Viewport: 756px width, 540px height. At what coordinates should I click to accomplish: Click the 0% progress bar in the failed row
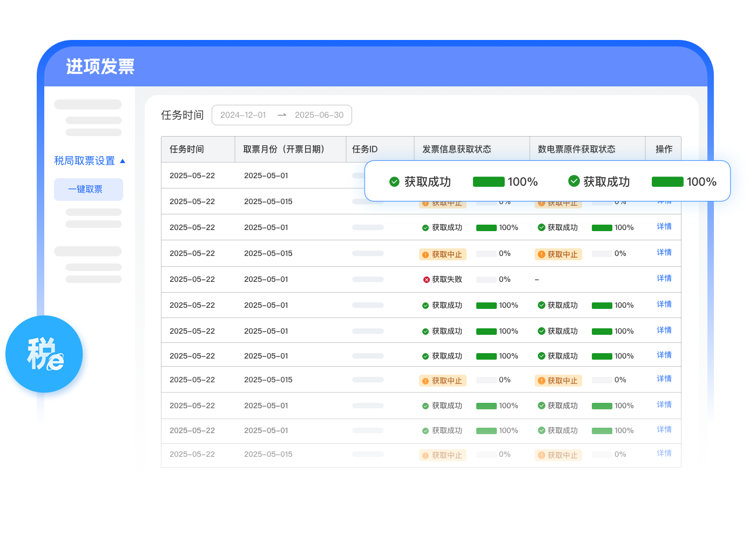click(x=486, y=280)
